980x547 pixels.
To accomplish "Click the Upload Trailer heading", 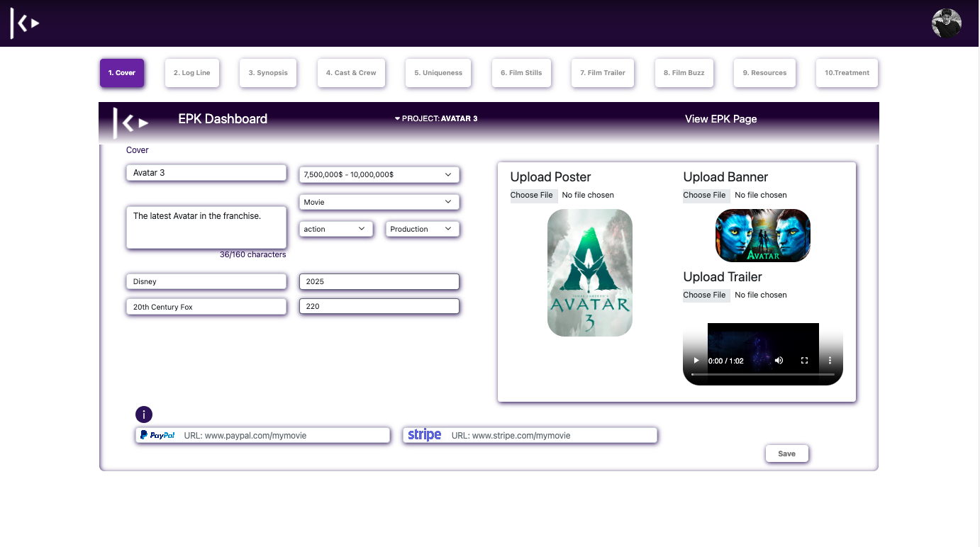I will tap(723, 277).
